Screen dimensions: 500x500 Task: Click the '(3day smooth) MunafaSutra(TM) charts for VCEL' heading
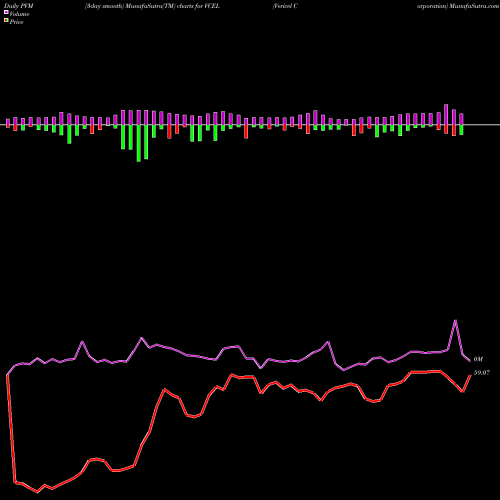(152, 6)
